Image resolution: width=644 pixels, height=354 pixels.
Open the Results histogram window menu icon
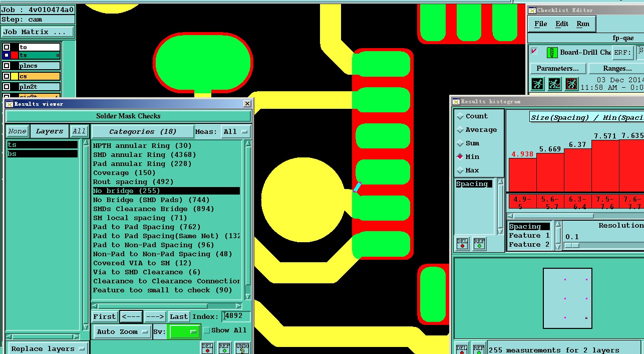(456, 101)
